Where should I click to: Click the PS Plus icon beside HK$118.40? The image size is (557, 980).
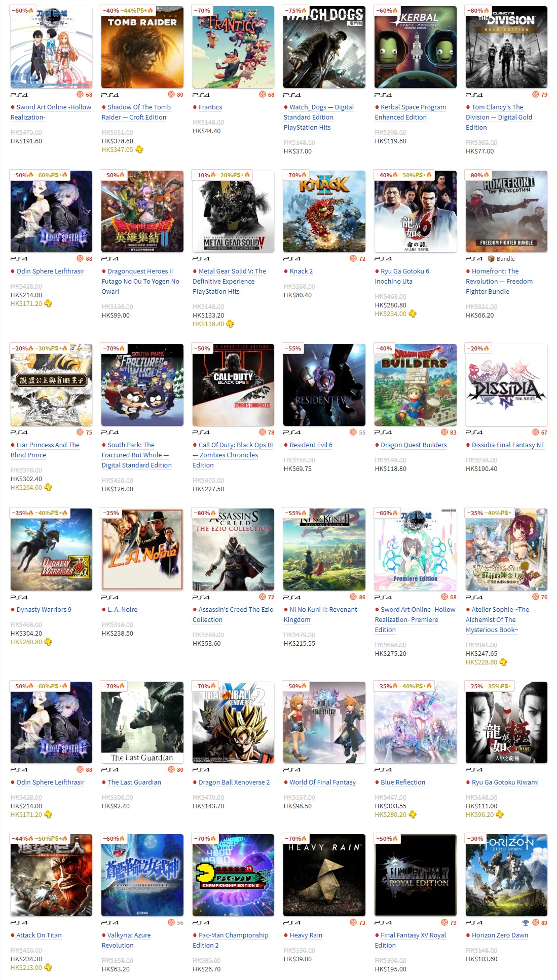pyautogui.click(x=230, y=324)
